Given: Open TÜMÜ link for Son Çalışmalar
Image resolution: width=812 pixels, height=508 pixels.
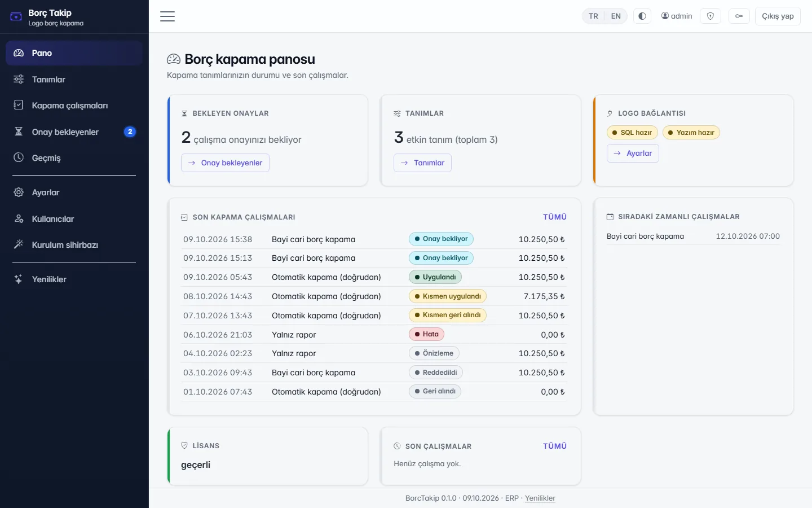Looking at the screenshot, I should tap(555, 446).
